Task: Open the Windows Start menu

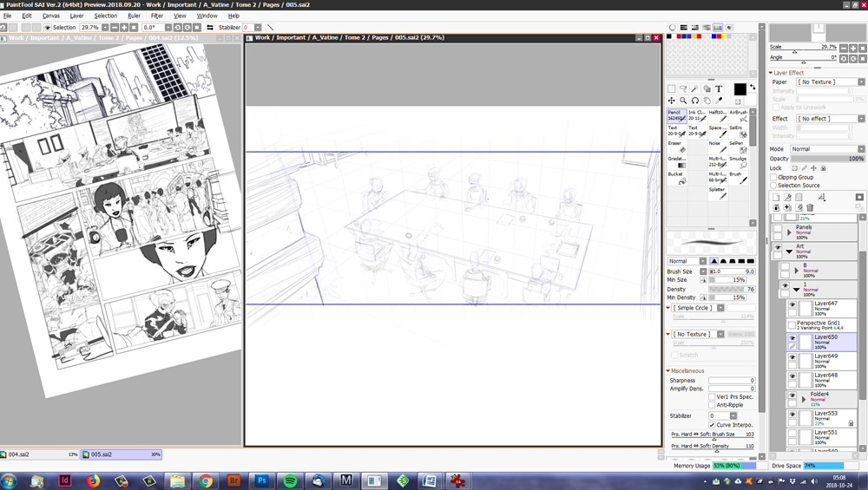Action: pyautogui.click(x=10, y=480)
